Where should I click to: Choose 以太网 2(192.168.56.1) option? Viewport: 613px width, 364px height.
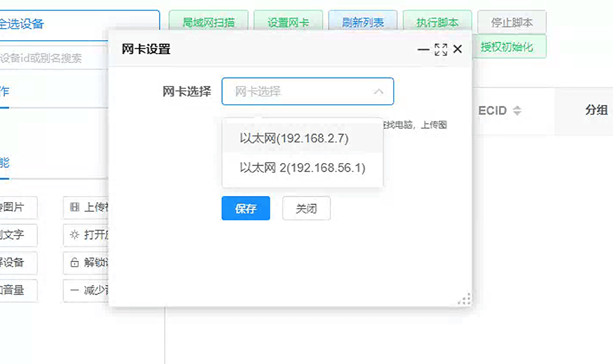[x=302, y=168]
